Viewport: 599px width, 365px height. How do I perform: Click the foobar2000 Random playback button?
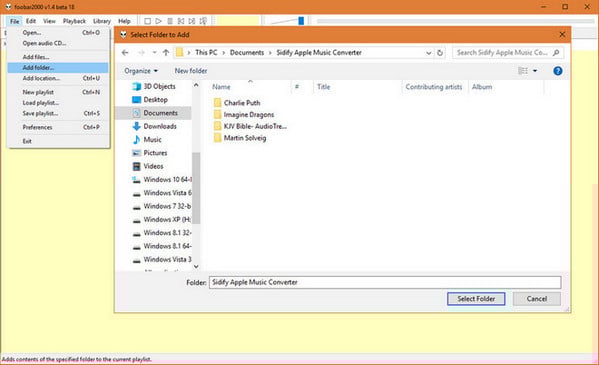[204, 21]
